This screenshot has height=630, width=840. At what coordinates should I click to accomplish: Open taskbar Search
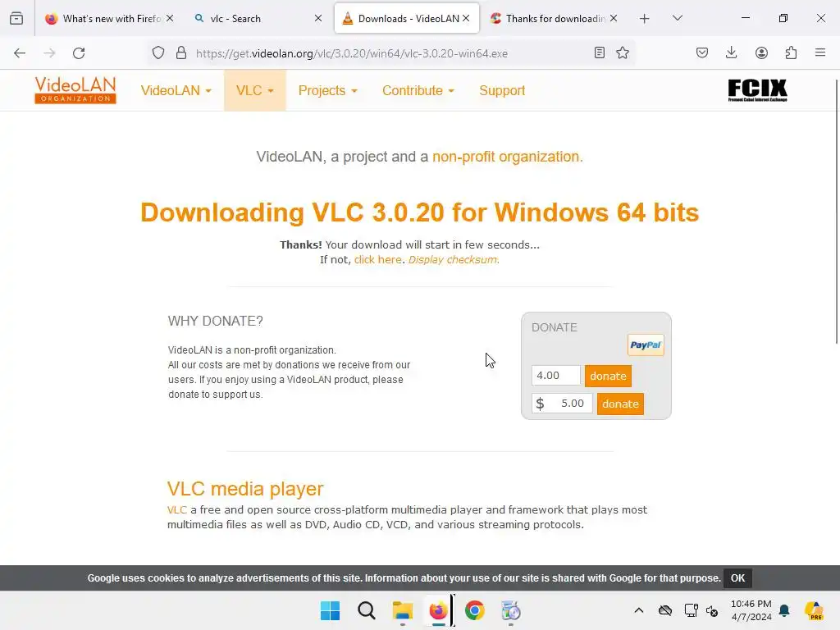(x=367, y=610)
